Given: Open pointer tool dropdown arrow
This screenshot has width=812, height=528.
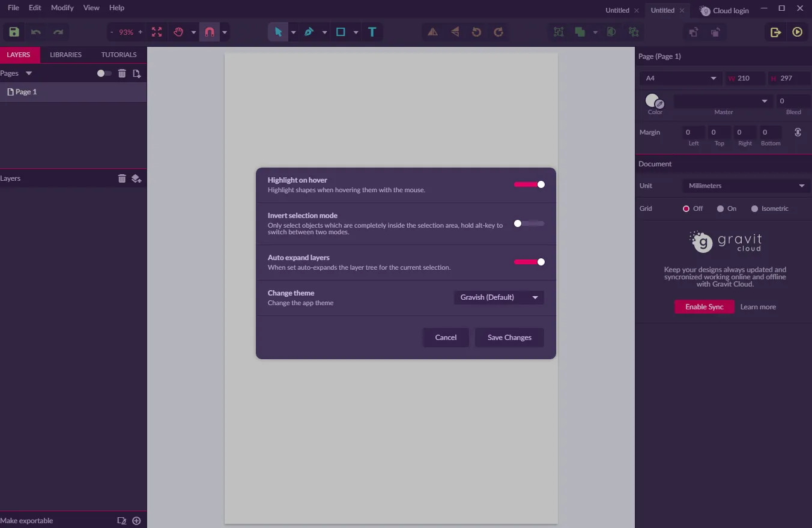Looking at the screenshot, I should coord(293,32).
